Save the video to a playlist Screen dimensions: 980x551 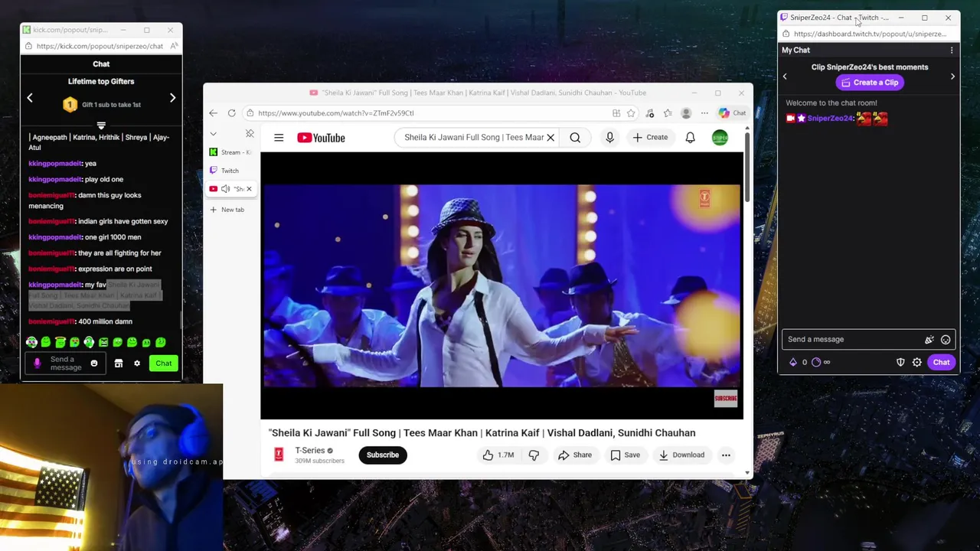pyautogui.click(x=625, y=455)
